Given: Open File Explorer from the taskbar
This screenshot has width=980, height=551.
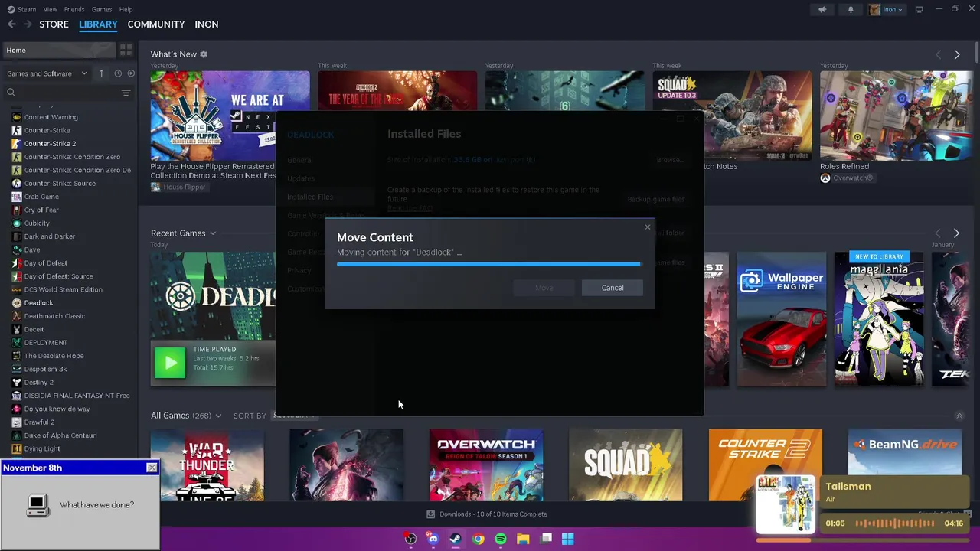Looking at the screenshot, I should pos(523,539).
